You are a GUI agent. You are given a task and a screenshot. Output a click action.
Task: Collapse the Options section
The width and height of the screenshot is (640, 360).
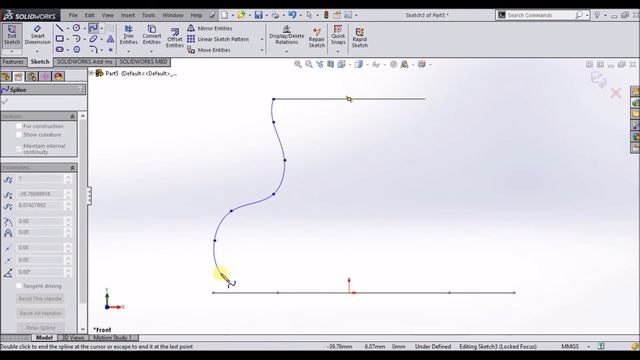tap(73, 117)
